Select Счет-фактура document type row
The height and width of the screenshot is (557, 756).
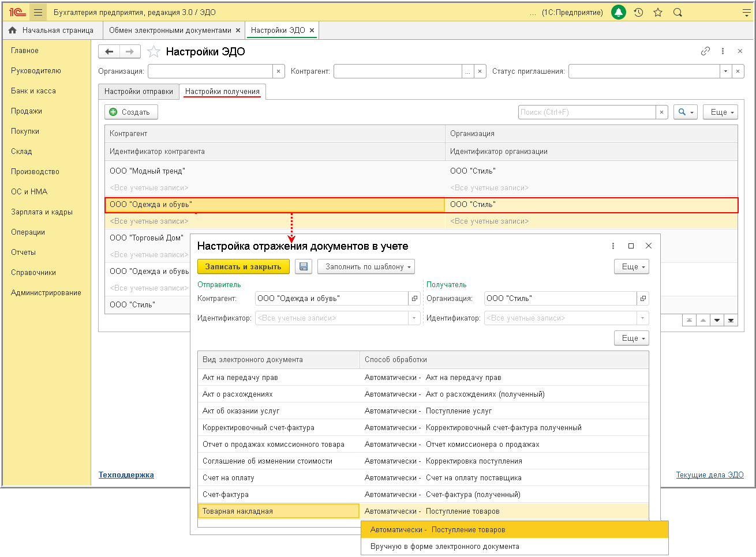pyautogui.click(x=423, y=495)
